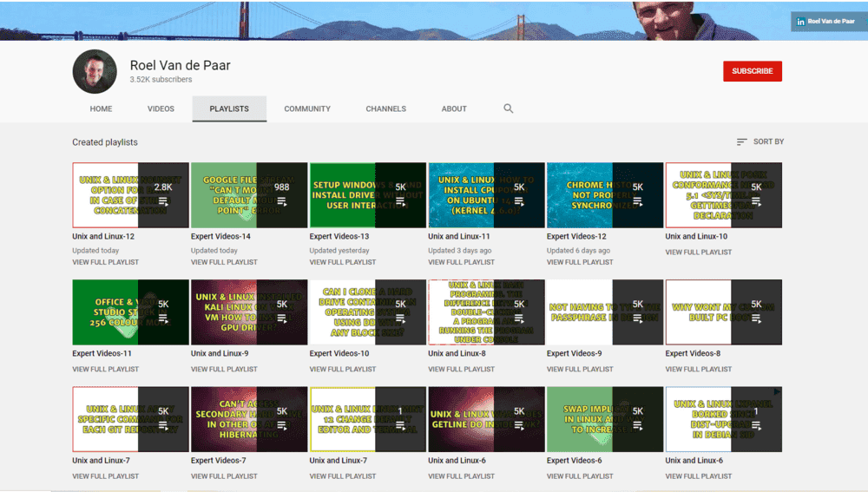Click the red Subscribe button
Viewport: 868px width, 492px height.
752,71
